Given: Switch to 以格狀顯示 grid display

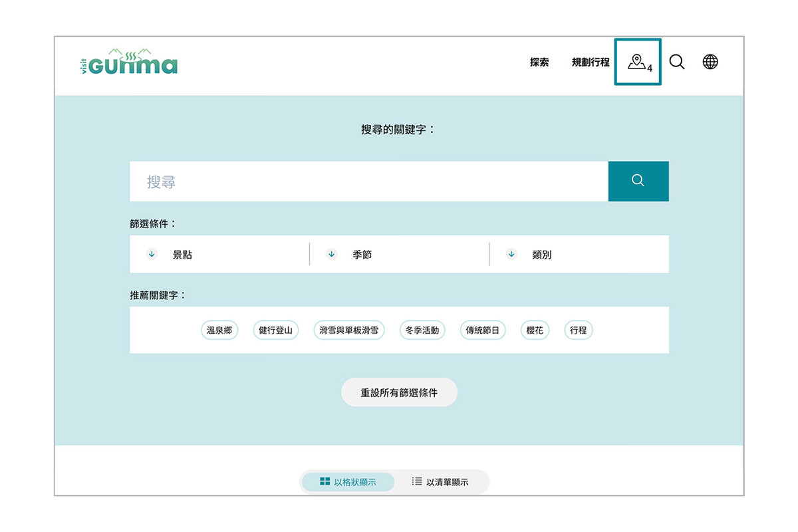Looking at the screenshot, I should pyautogui.click(x=348, y=482).
